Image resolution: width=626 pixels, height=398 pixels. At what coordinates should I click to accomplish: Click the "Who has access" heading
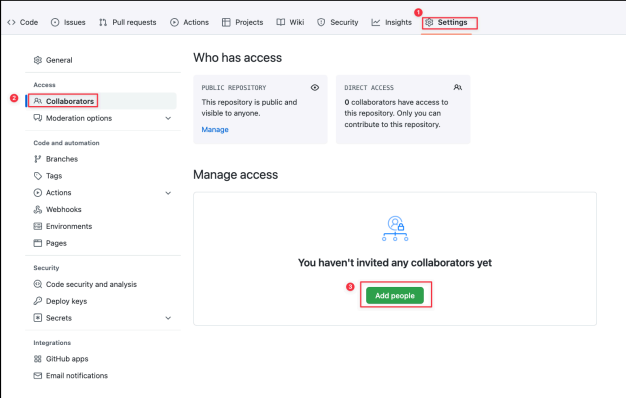tap(238, 58)
